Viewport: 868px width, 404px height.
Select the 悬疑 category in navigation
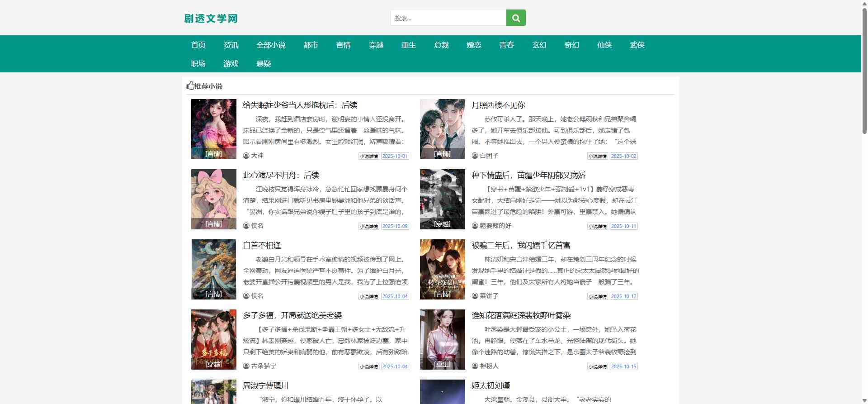click(x=264, y=63)
